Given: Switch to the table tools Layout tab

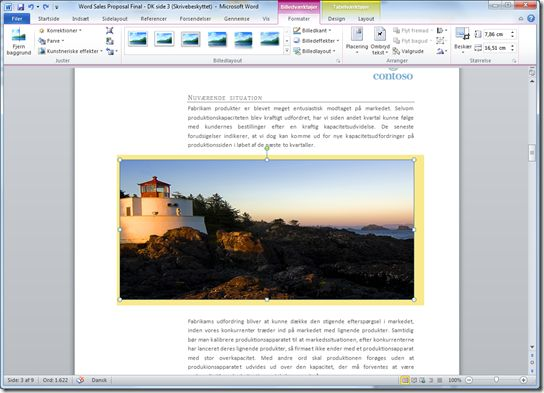Looking at the screenshot, I should (x=366, y=19).
